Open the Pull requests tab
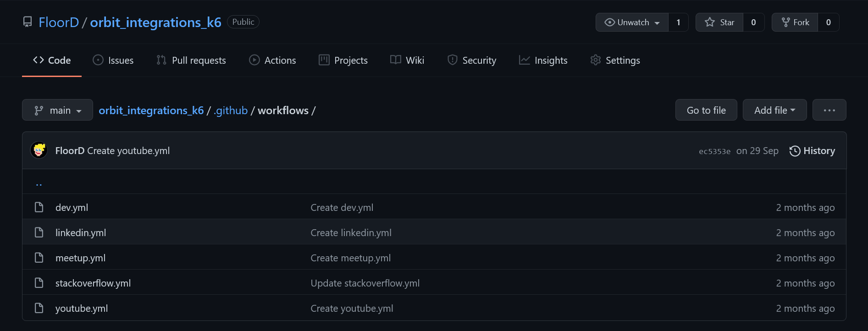 pos(191,60)
